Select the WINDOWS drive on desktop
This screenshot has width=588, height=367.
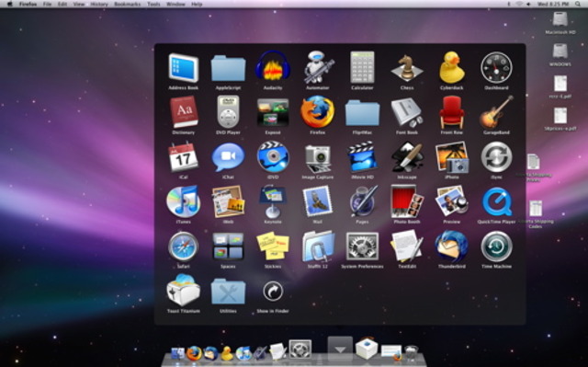point(560,51)
